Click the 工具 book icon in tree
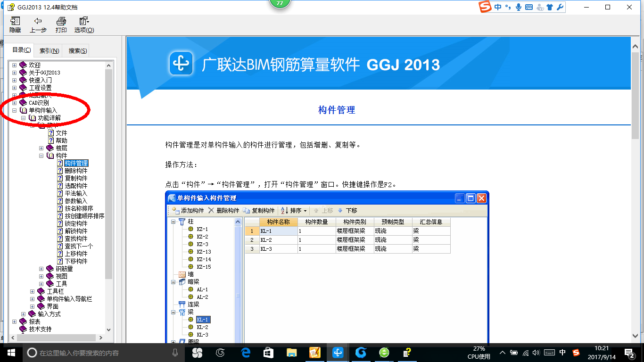 click(50, 284)
